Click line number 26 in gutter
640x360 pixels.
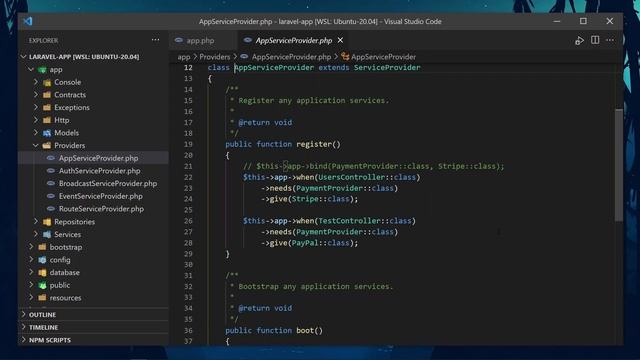coord(188,221)
